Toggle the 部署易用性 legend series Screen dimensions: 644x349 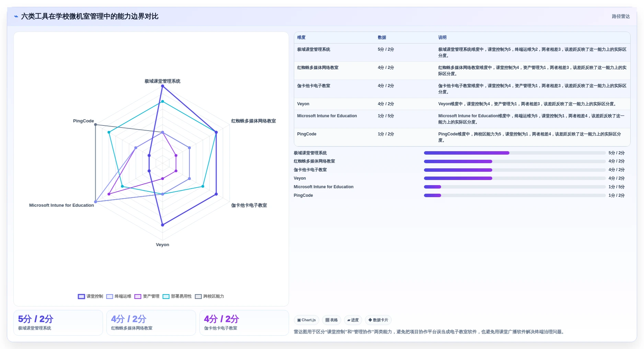(177, 296)
